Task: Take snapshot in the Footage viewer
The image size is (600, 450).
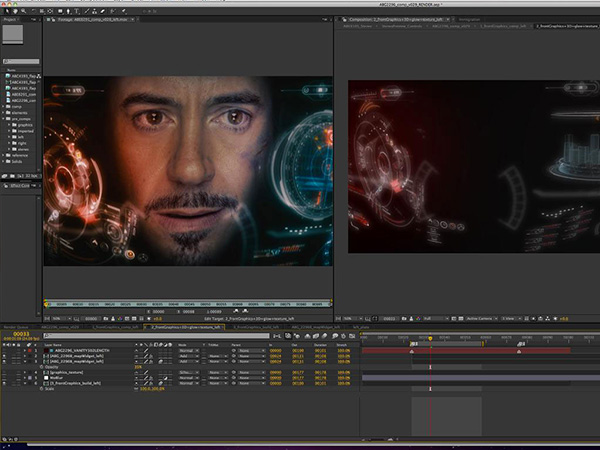Action: click(x=105, y=318)
